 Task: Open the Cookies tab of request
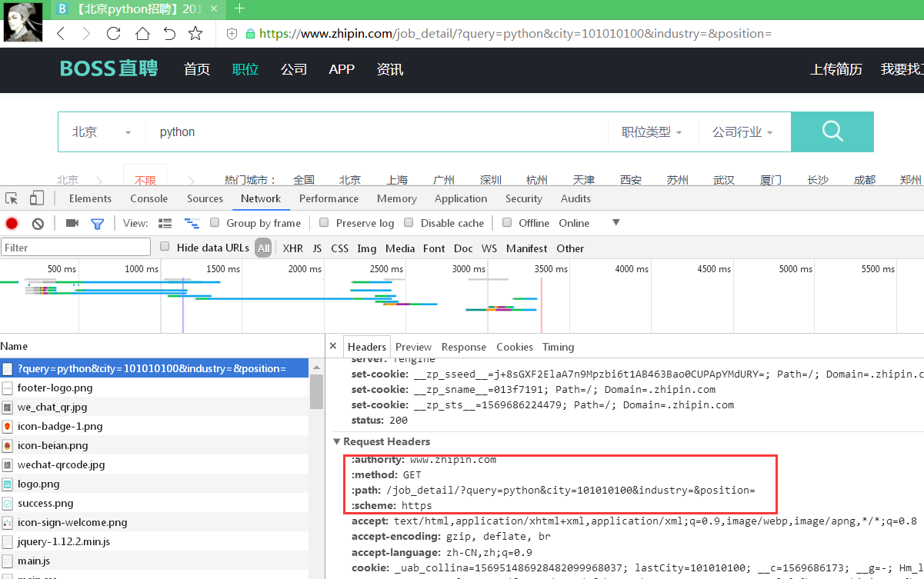[x=515, y=347]
